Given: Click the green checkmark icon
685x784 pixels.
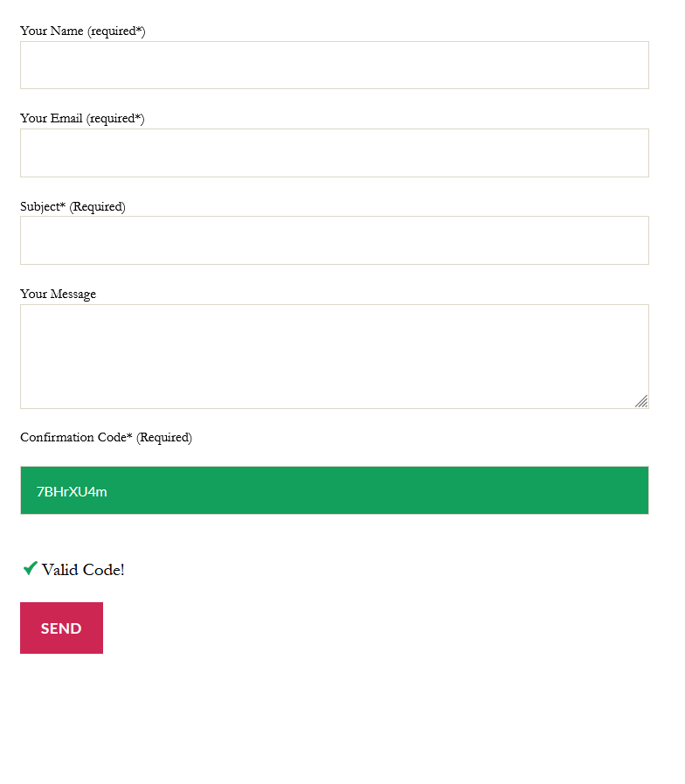Looking at the screenshot, I should (30, 569).
